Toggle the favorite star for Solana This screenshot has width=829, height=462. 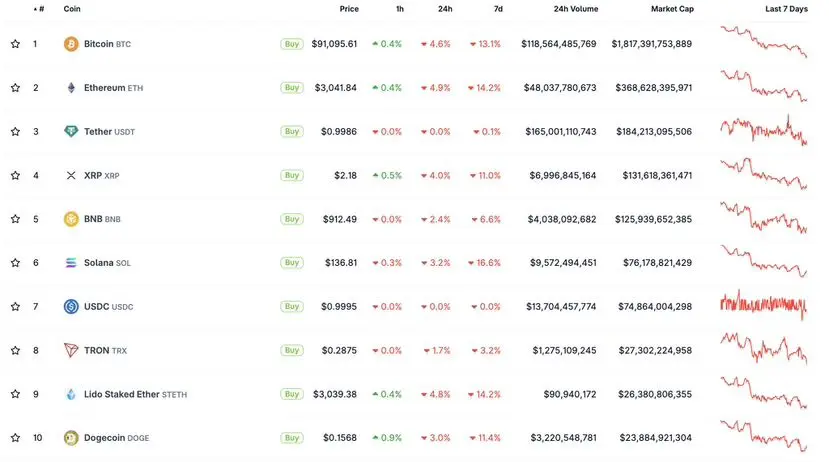coord(15,263)
